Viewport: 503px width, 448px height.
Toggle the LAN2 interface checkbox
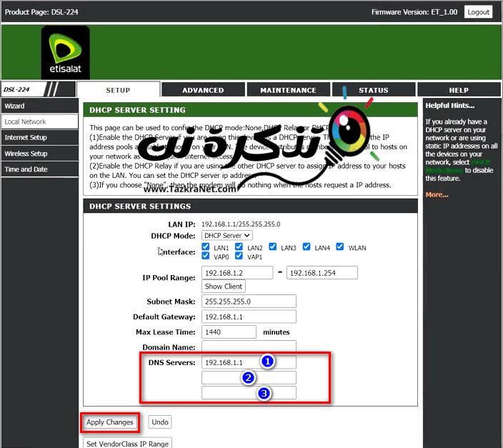tap(239, 247)
